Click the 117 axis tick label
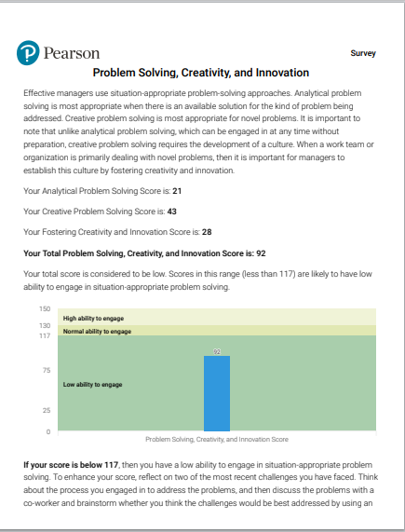405x532 pixels. 45,336
